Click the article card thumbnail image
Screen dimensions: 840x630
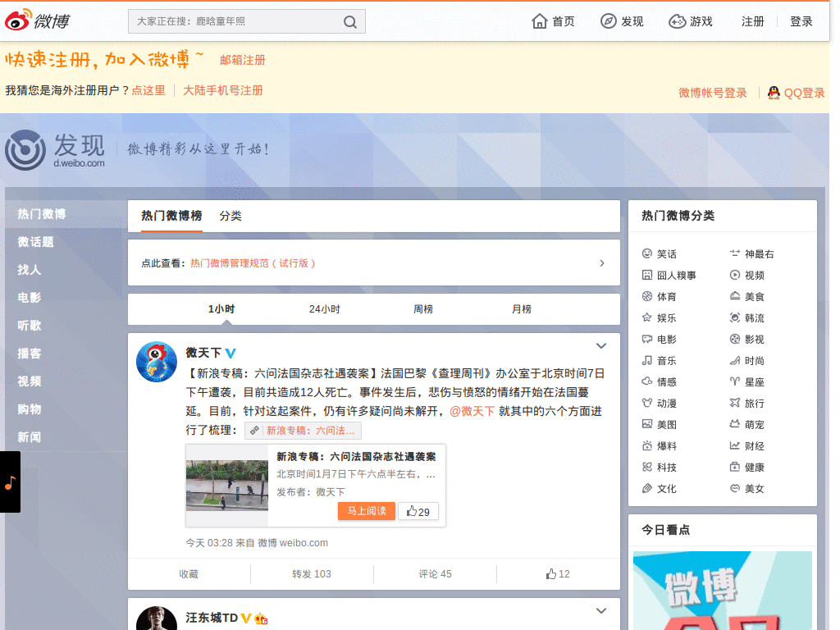click(227, 486)
